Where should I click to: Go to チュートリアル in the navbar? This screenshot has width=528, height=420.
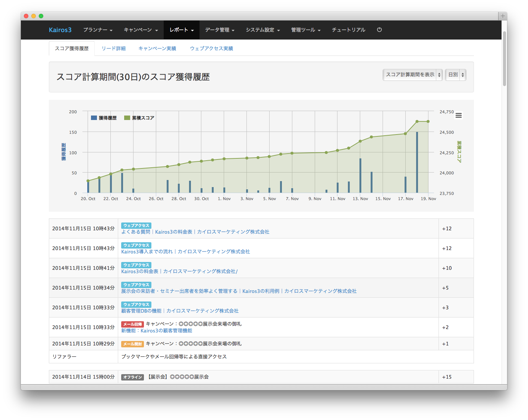(x=349, y=30)
